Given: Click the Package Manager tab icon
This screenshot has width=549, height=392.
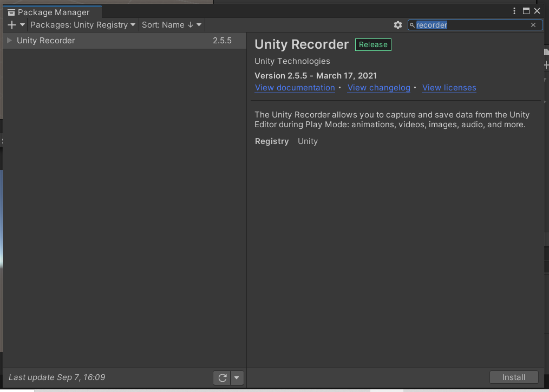Looking at the screenshot, I should [x=11, y=12].
